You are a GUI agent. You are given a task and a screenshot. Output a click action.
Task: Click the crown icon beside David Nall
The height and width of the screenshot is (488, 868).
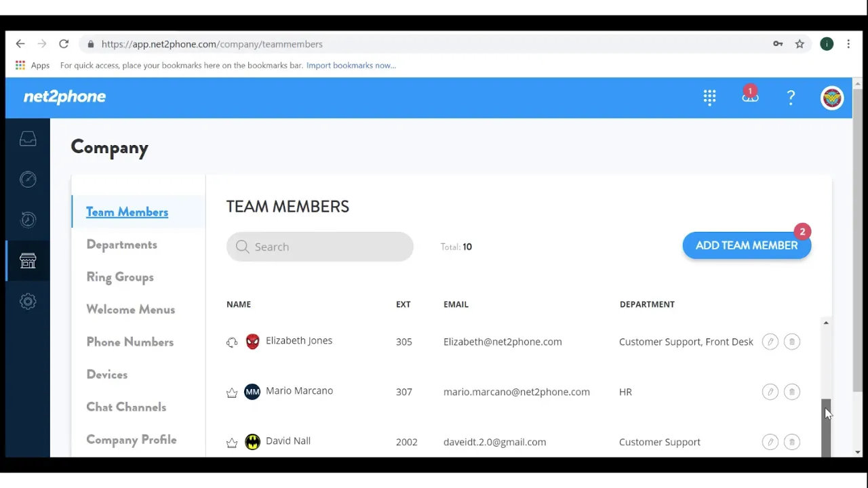[x=232, y=443]
